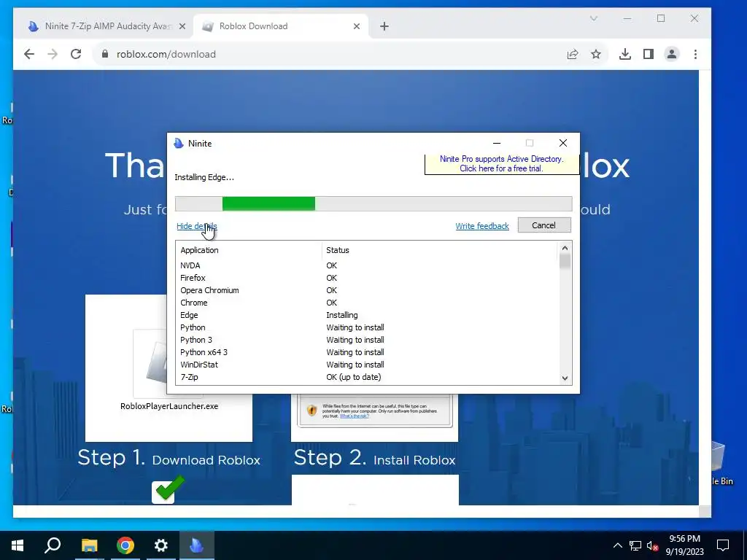This screenshot has height=560, width=747.
Task: Open Chrome downloads icon
Action: (625, 54)
